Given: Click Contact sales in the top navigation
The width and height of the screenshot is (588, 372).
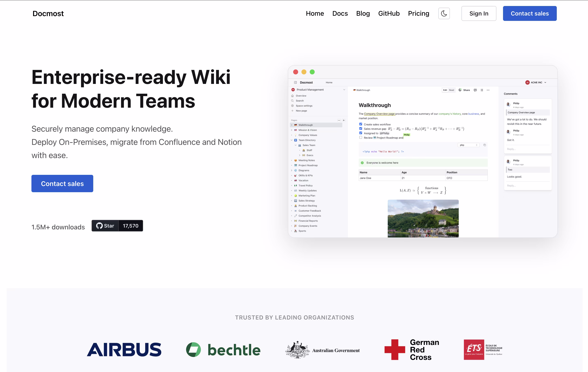Looking at the screenshot, I should click(x=530, y=13).
